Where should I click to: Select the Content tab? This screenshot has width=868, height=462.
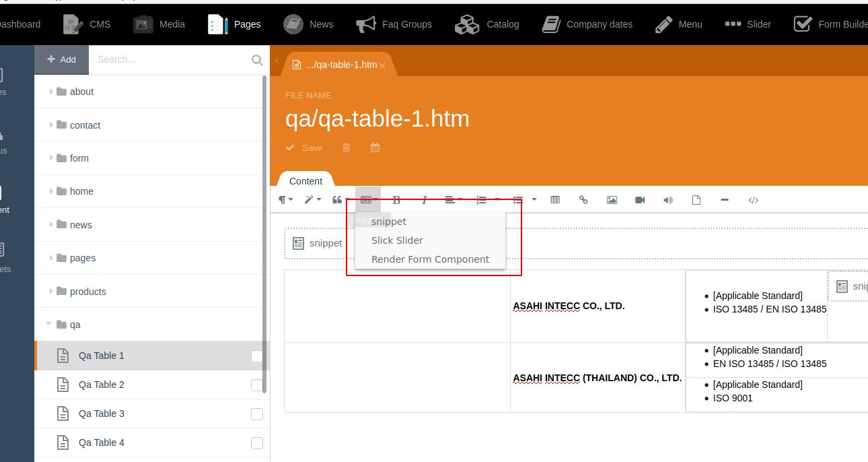pos(305,180)
